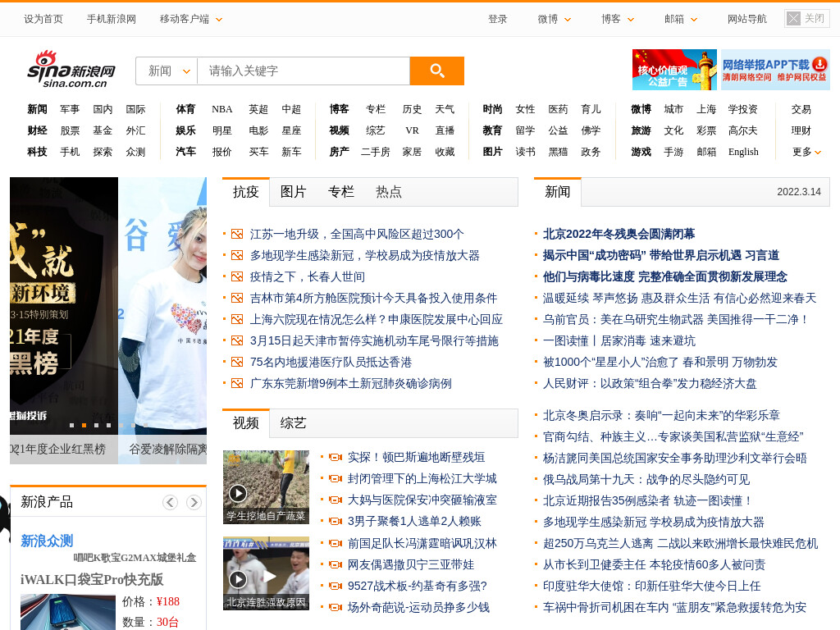840x630 pixels.
Task: Expand the 更多 navigation menu
Action: click(x=807, y=152)
